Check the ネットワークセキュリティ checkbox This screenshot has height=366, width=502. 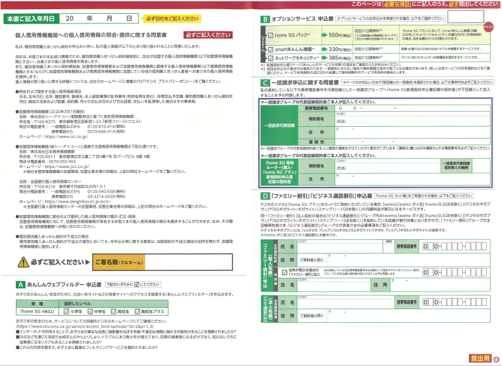pyautogui.click(x=271, y=58)
